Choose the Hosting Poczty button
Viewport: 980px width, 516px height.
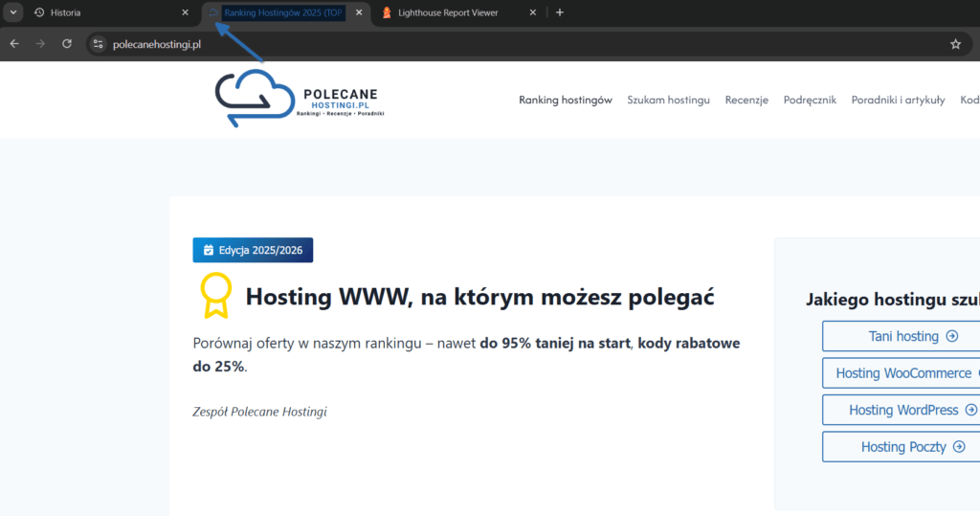click(x=902, y=447)
